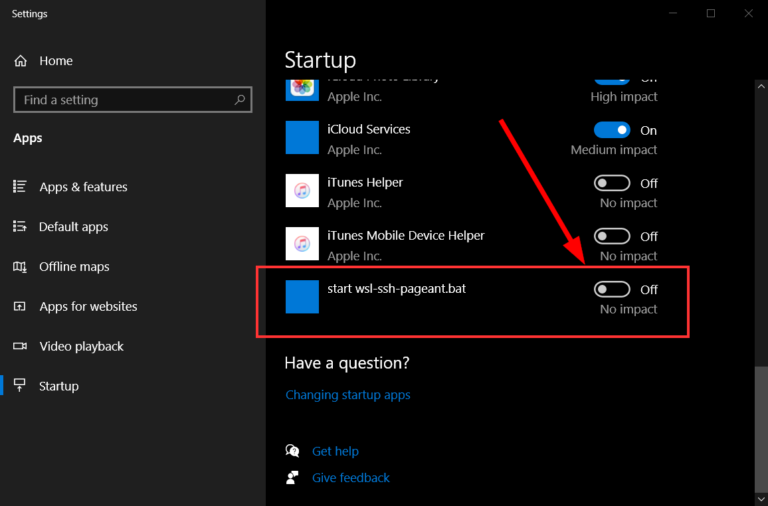Focus the Find a setting field

(x=133, y=100)
